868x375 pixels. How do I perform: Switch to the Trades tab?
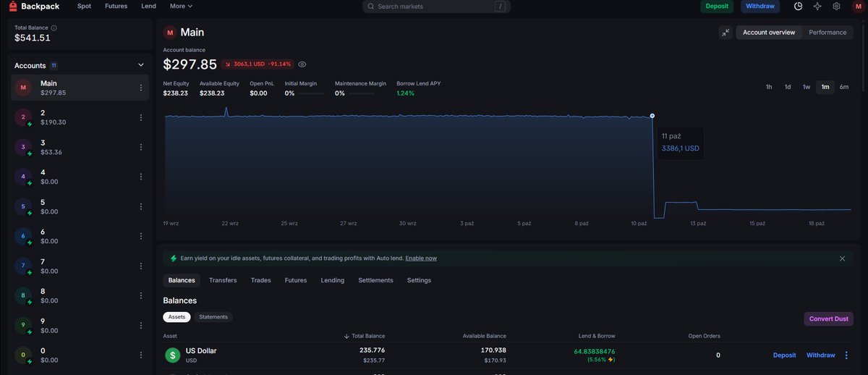coord(260,280)
